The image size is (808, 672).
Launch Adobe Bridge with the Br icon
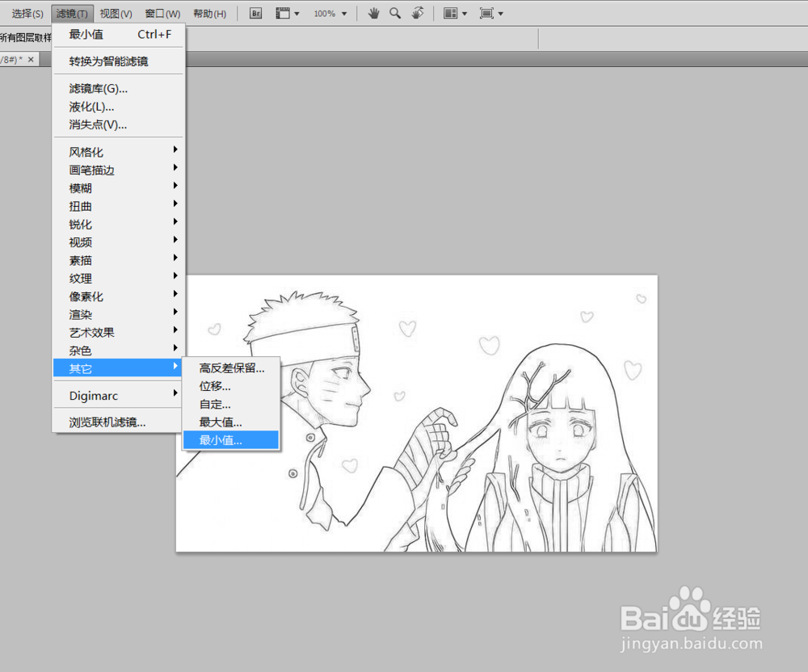point(255,13)
